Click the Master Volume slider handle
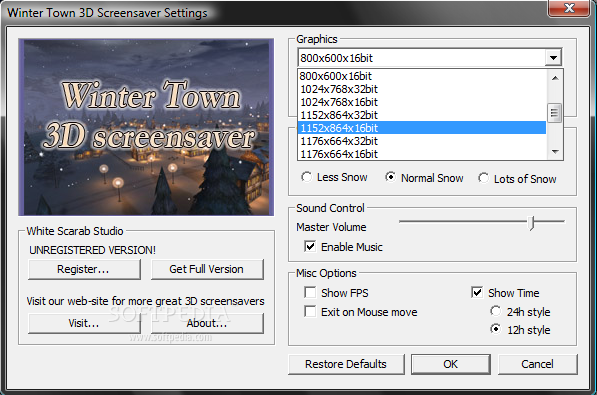The width and height of the screenshot is (597, 395). point(532,223)
